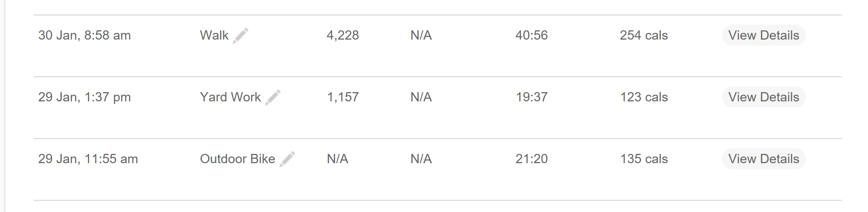Select the 30 Jan, 8:58 am date

85,35
